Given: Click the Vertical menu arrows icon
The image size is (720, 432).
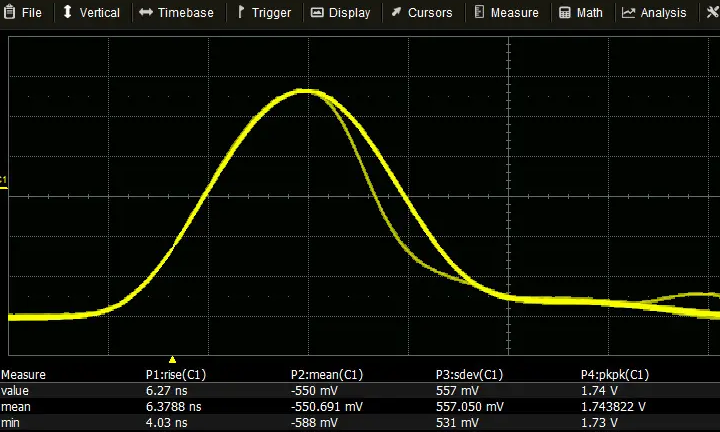Looking at the screenshot, I should pyautogui.click(x=67, y=13).
